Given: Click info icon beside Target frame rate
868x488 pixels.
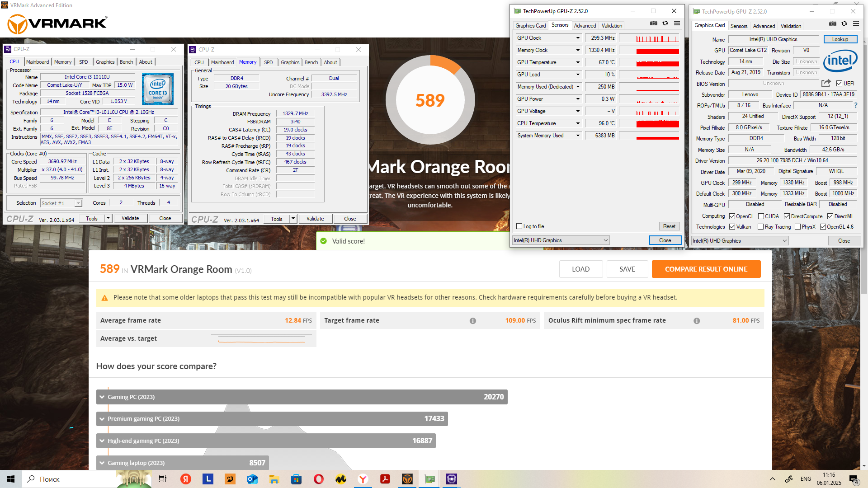Looking at the screenshot, I should (473, 321).
